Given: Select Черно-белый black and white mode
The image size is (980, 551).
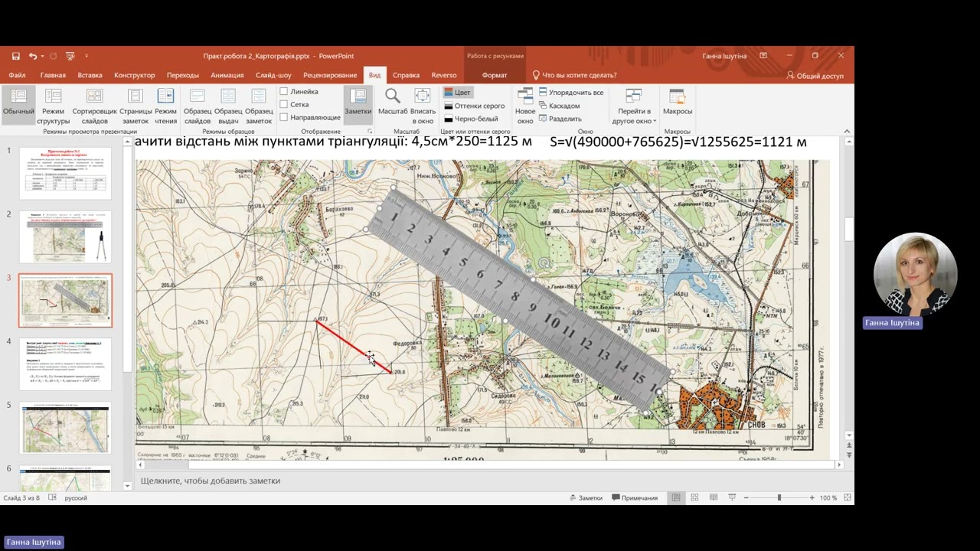Looking at the screenshot, I should [471, 119].
